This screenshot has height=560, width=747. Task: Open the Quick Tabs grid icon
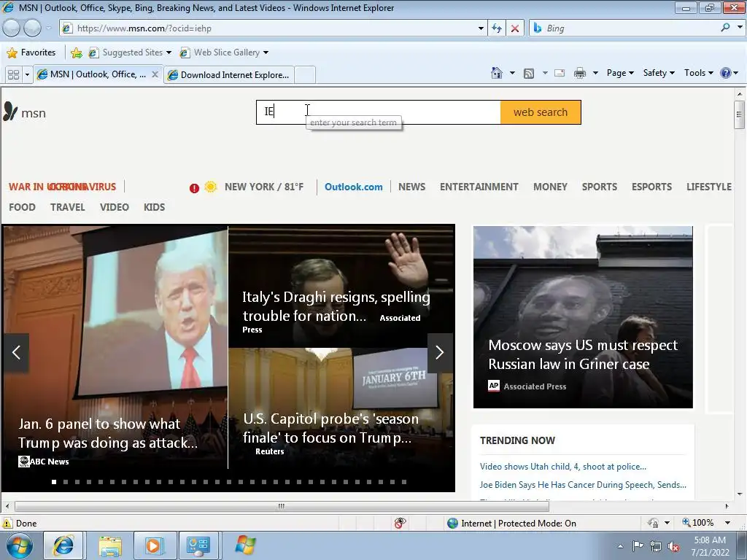[14, 75]
